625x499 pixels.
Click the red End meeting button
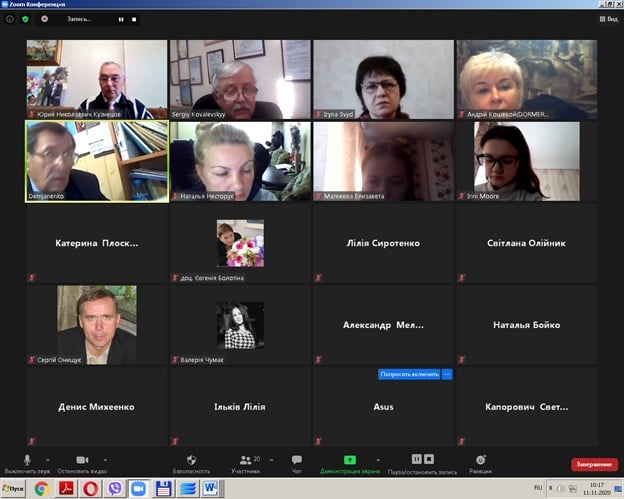[x=594, y=464]
